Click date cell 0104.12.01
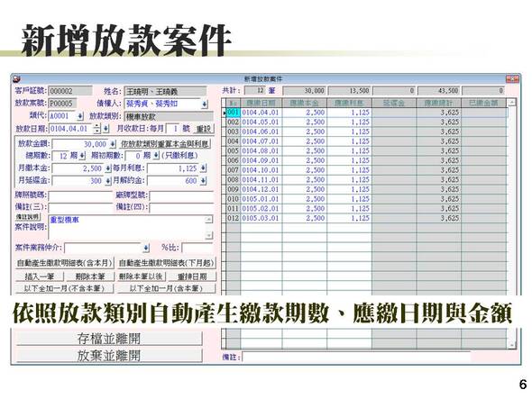The image size is (532, 399). point(261,189)
